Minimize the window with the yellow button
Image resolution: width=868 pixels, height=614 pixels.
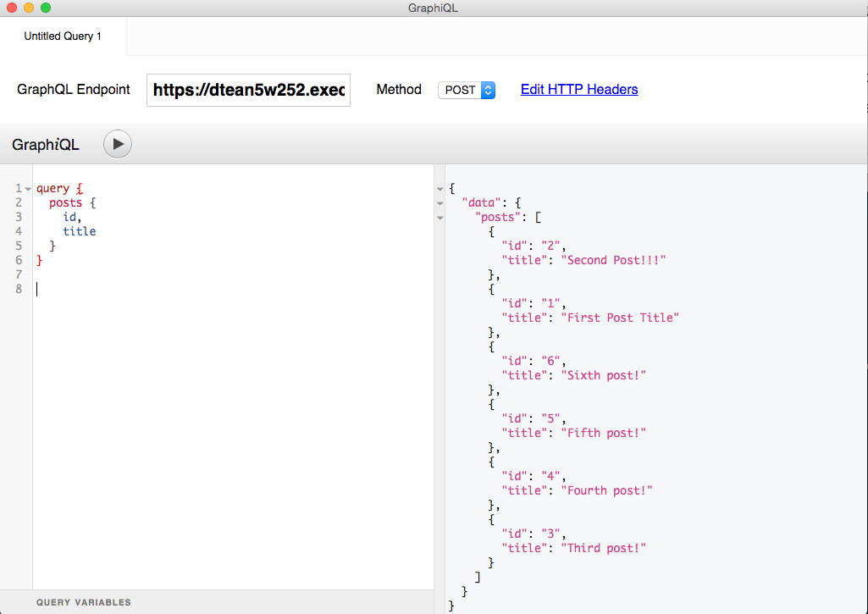click(29, 8)
